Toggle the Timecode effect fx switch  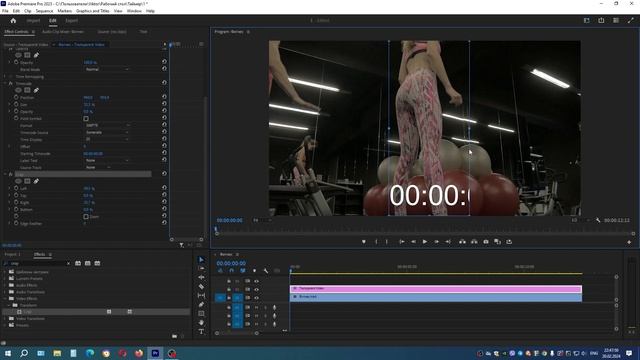tap(11, 83)
